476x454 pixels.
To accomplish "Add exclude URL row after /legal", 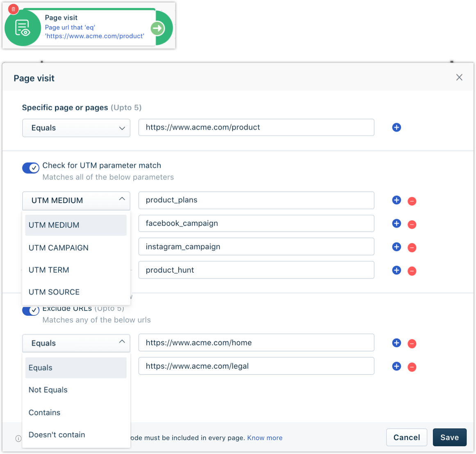I will pyautogui.click(x=396, y=366).
